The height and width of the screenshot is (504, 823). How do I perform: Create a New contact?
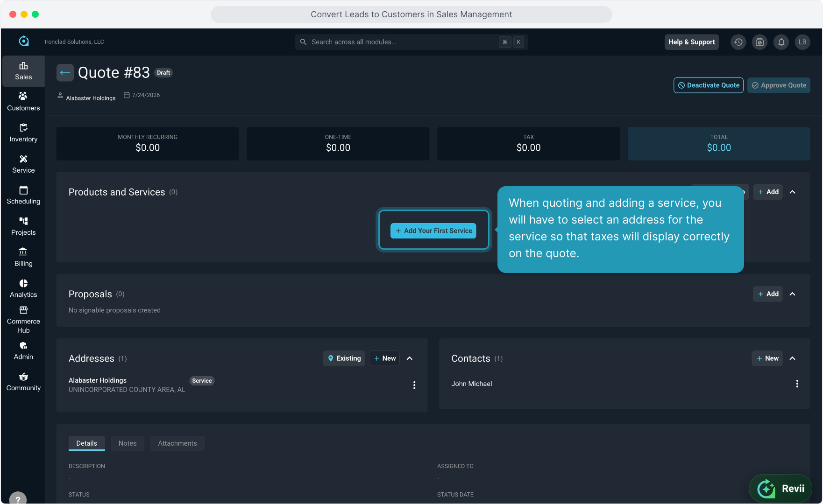(767, 358)
